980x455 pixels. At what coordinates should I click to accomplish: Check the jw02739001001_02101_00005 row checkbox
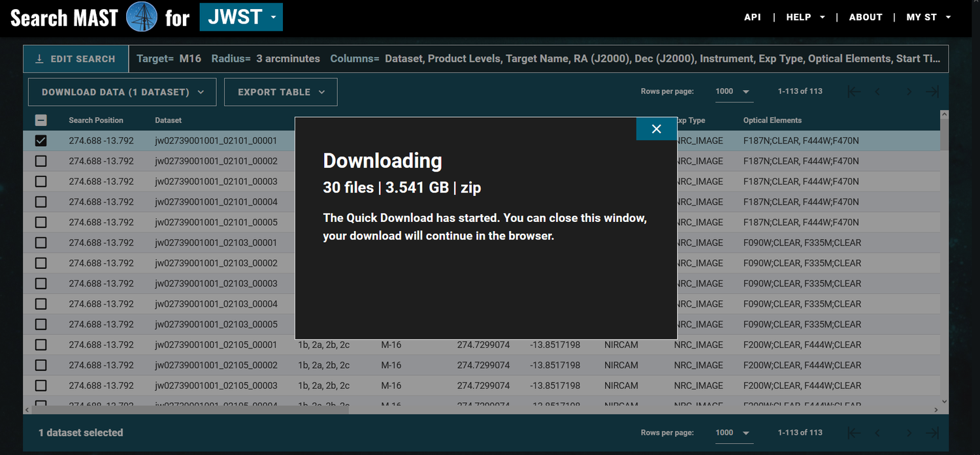click(x=41, y=222)
